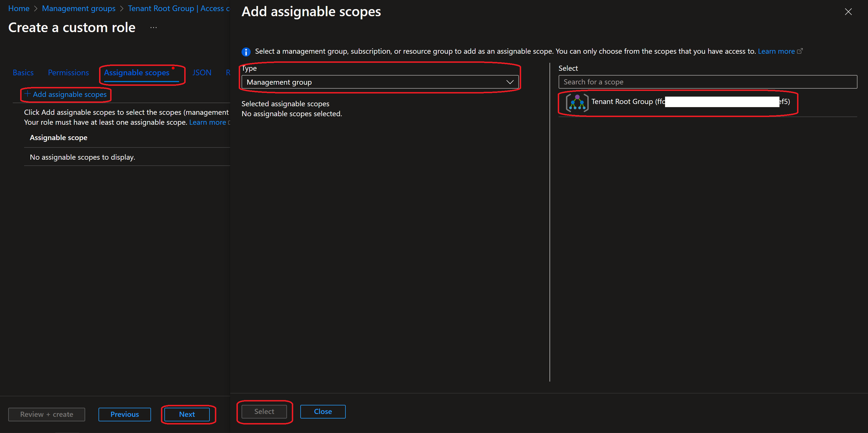This screenshot has height=433, width=868.
Task: Click the Tenant Root Group management group icon
Action: (577, 102)
